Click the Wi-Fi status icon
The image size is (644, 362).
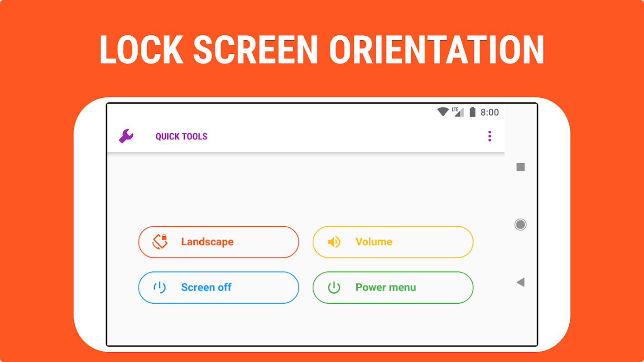coord(443,112)
